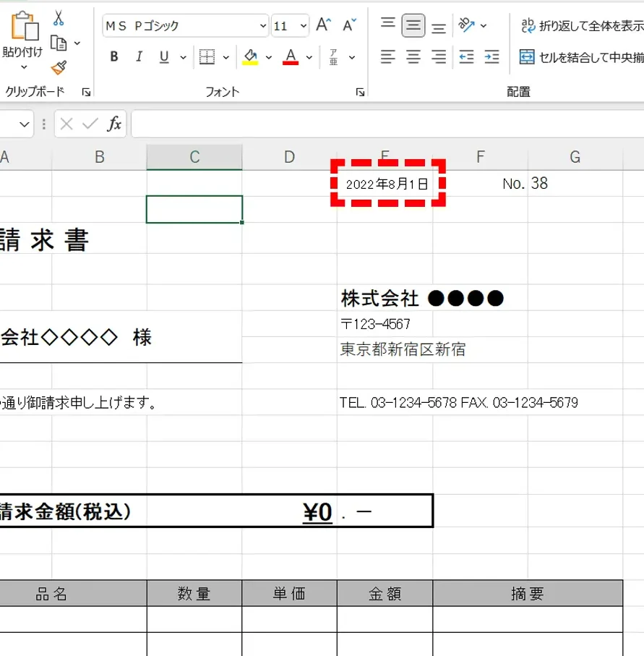Screen dimensions: 644x656
Task: Click the 摘要 table header
Action: 528,594
